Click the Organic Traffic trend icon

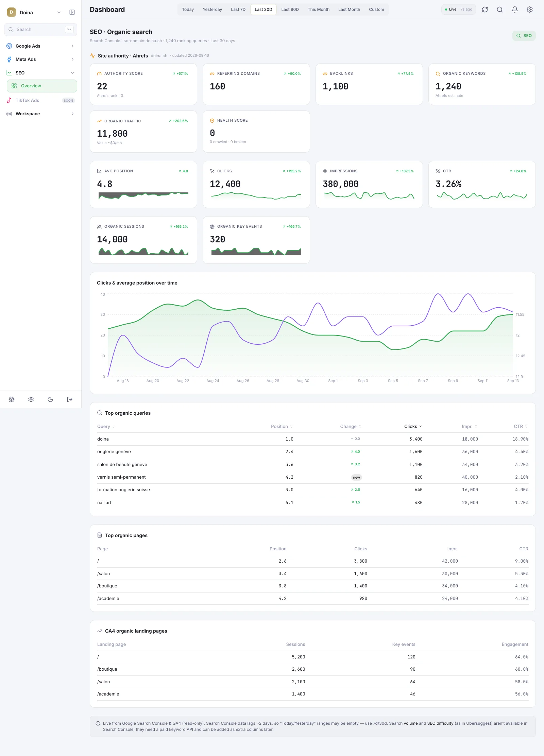[99, 121]
